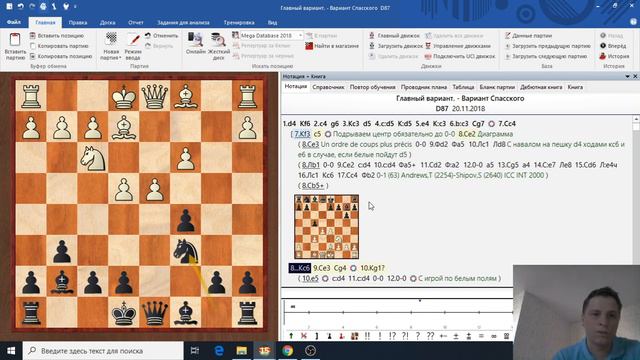640x360 pixels.
Task: Insert the !! annotation symbol
Action: pos(367,336)
